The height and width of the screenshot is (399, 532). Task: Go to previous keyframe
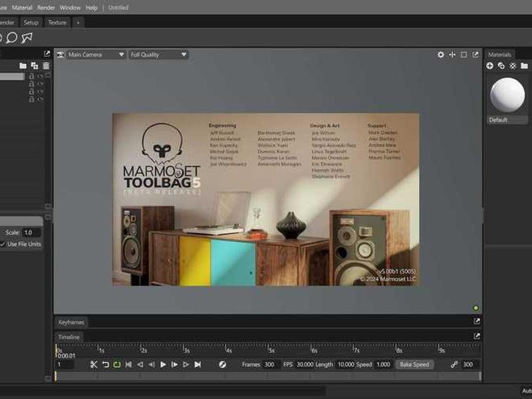pos(140,364)
